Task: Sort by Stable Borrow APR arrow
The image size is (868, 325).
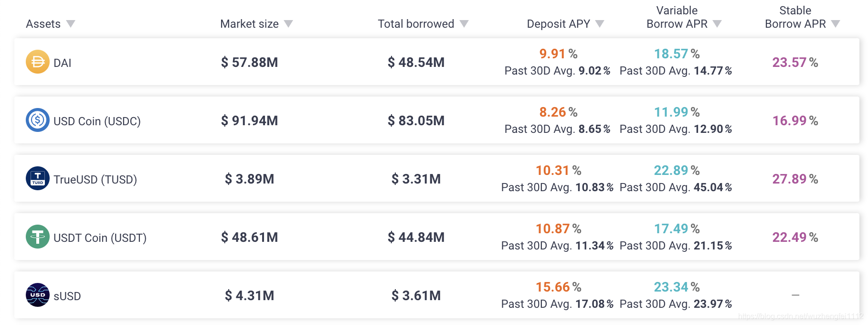Action: click(x=836, y=24)
